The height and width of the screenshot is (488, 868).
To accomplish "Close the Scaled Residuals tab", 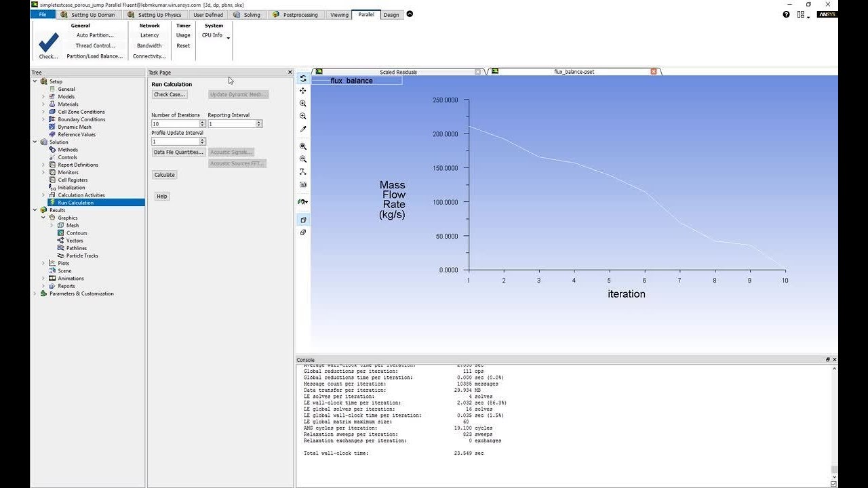I will [x=477, y=72].
